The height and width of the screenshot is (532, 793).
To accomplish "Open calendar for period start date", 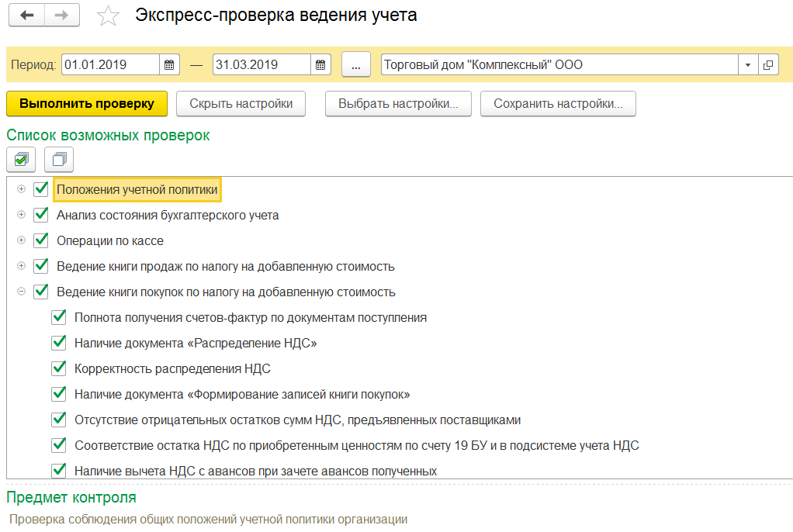I will pyautogui.click(x=170, y=65).
